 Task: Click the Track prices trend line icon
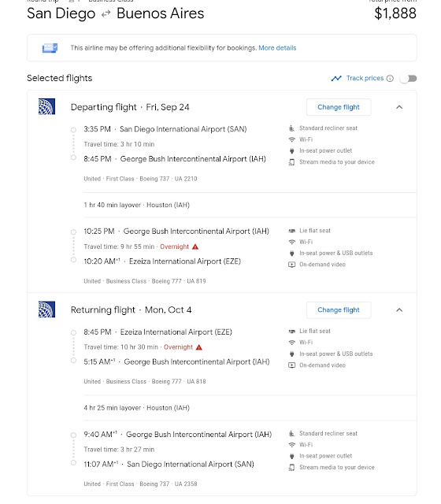(x=336, y=79)
